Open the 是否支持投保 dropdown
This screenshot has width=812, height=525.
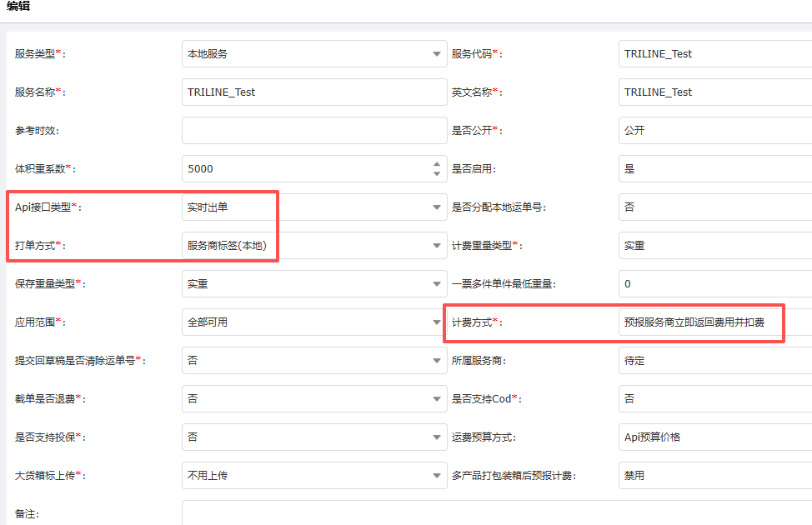[314, 437]
